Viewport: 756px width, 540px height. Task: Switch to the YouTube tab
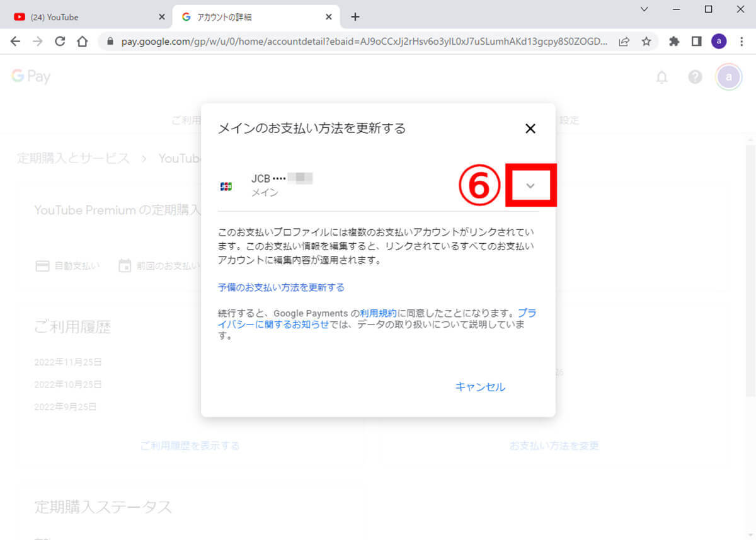[x=88, y=17]
